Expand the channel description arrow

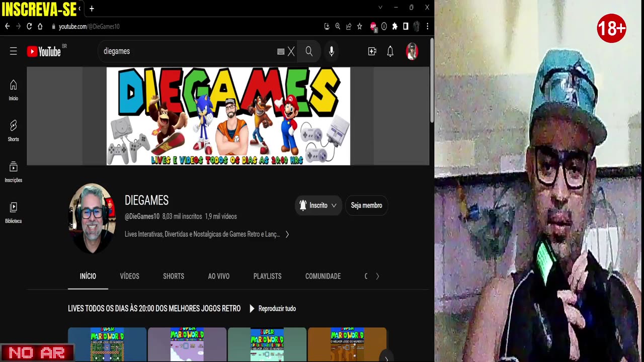click(x=287, y=234)
